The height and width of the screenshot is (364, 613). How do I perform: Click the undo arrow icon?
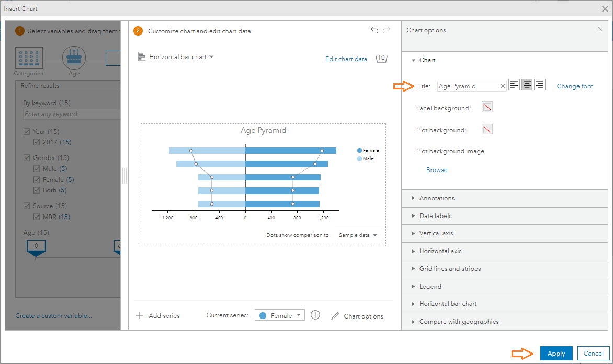coord(374,30)
